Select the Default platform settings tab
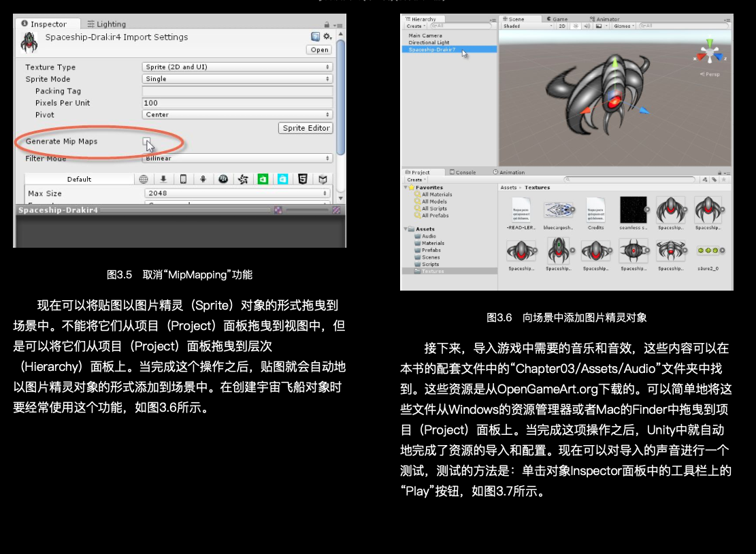756x554 pixels. [x=79, y=180]
